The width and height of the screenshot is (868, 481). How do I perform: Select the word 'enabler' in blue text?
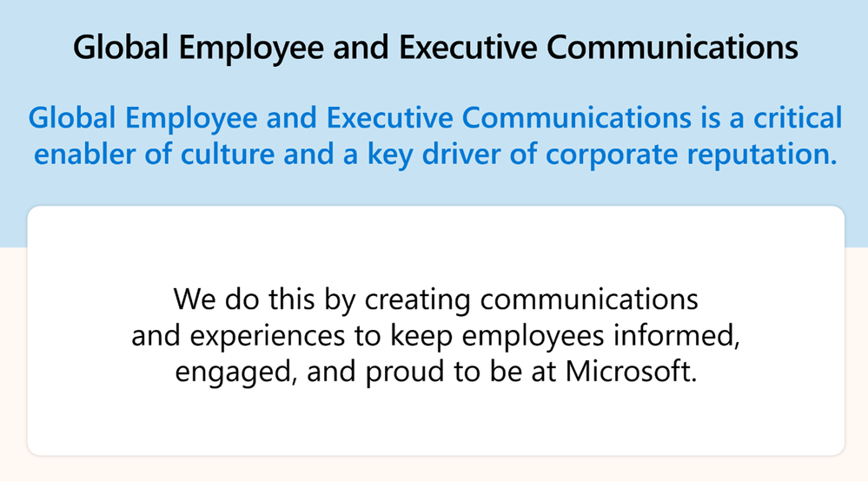click(84, 154)
